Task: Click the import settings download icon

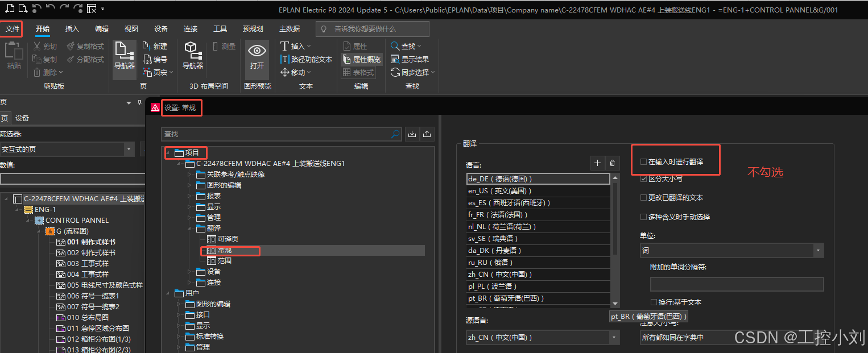Action: [x=412, y=134]
